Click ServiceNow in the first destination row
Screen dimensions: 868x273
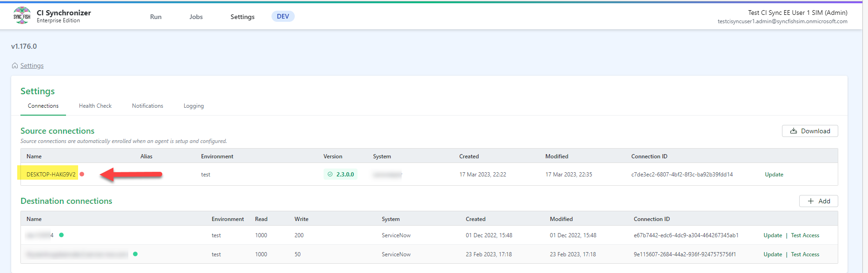pos(396,235)
